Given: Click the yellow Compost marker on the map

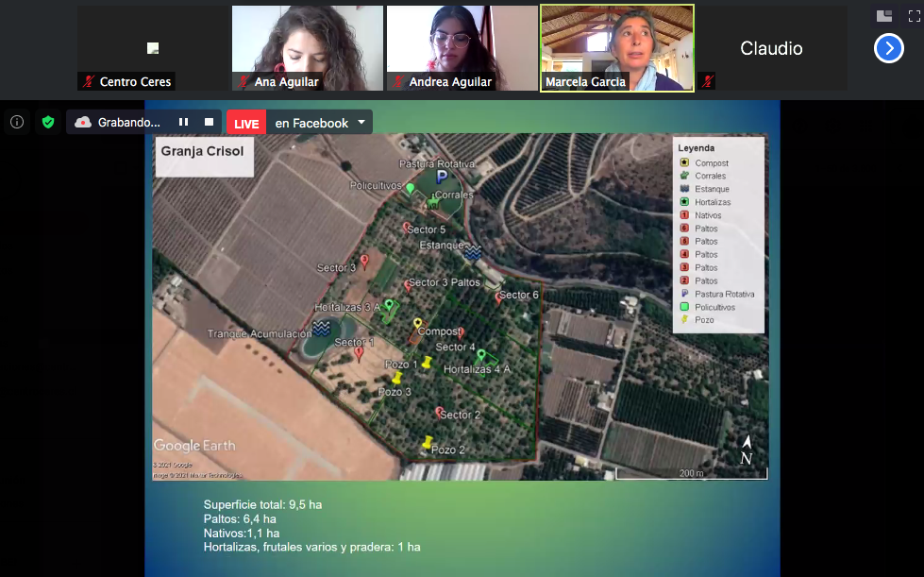Looking at the screenshot, I should (418, 324).
